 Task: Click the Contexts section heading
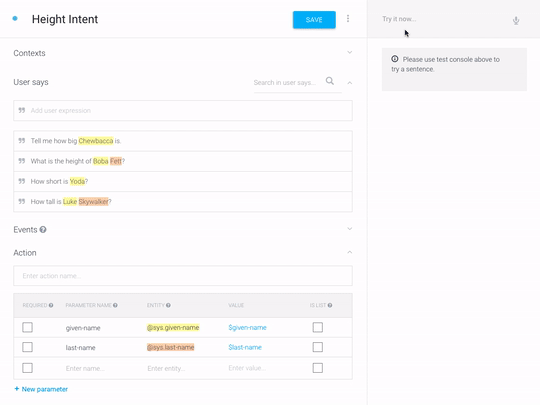pyautogui.click(x=29, y=53)
